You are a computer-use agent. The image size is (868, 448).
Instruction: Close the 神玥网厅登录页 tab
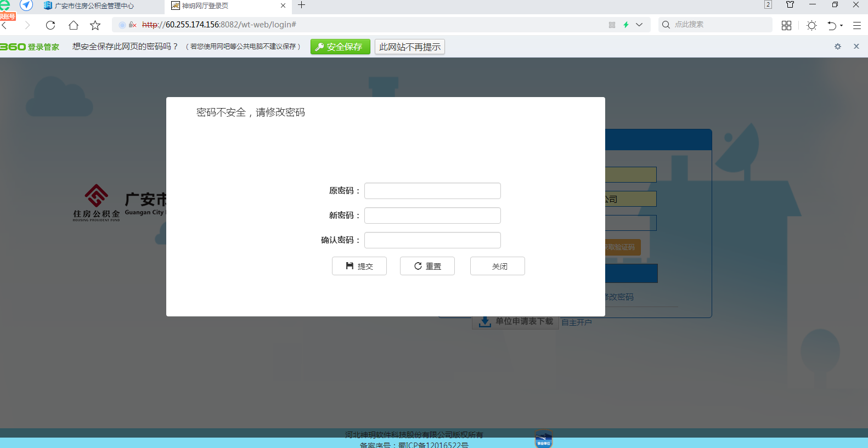(283, 5)
